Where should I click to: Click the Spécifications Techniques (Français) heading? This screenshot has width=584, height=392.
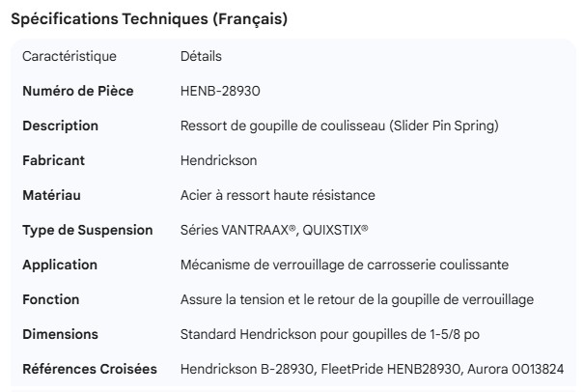149,19
